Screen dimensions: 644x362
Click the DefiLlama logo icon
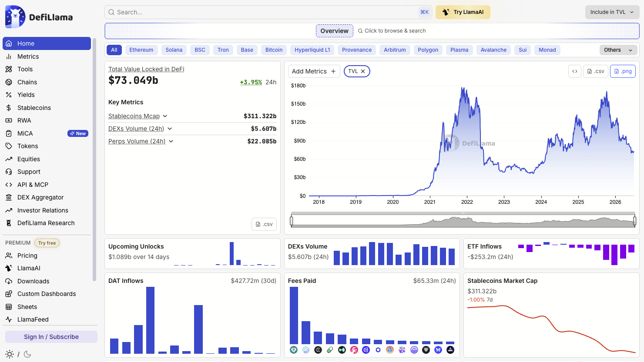(15, 17)
